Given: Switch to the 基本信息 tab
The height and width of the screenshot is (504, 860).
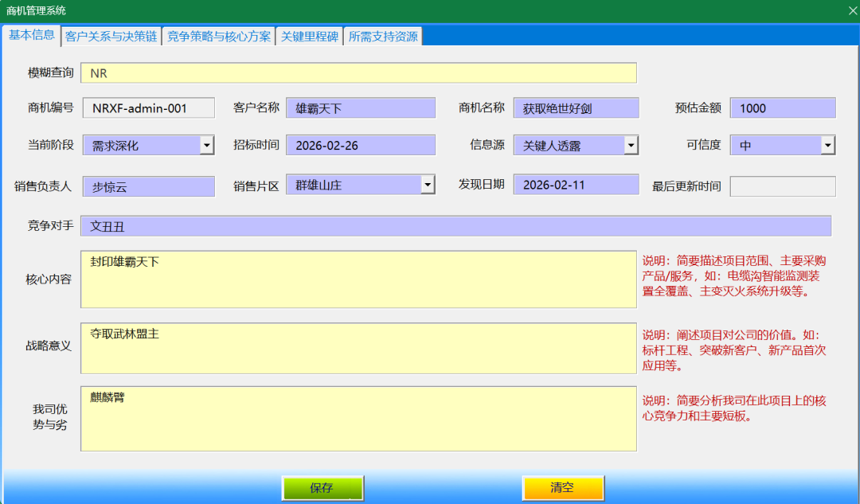Looking at the screenshot, I should point(31,35).
